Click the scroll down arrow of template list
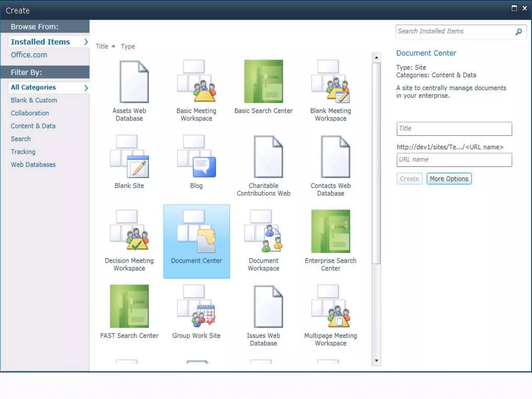 point(376,361)
